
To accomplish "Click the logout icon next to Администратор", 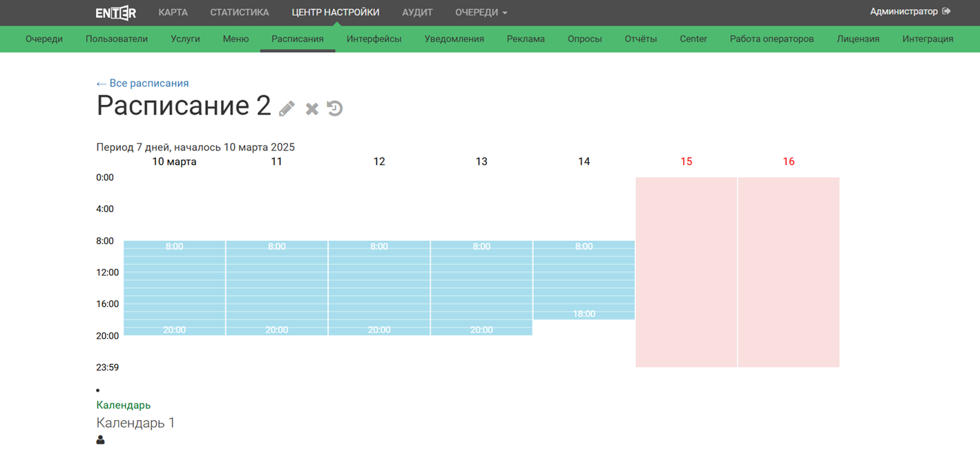I will (946, 12).
